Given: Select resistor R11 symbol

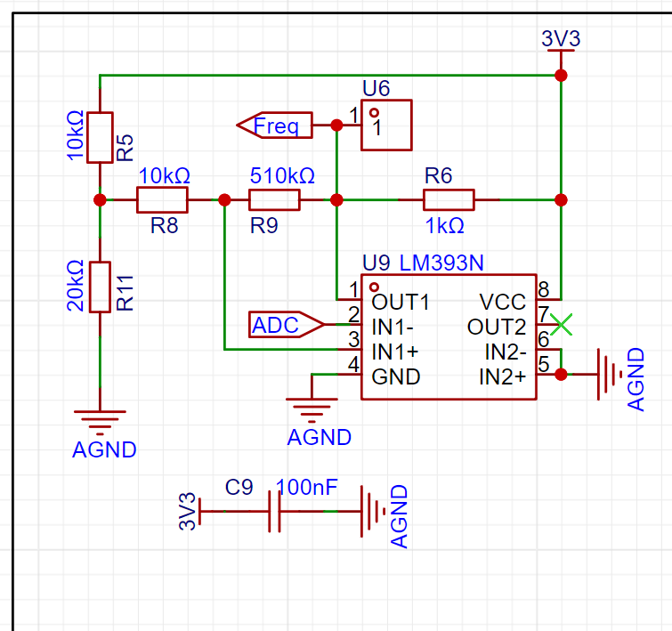Looking at the screenshot, I should [x=100, y=287].
